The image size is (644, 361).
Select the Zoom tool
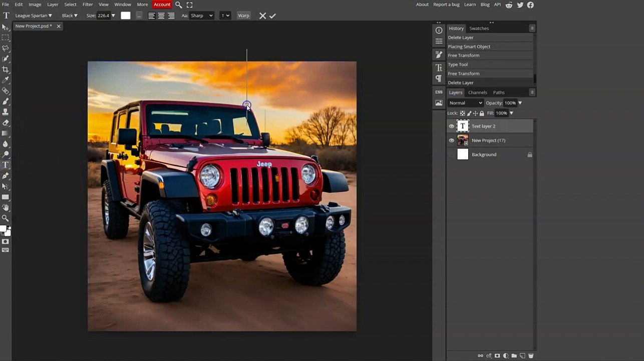coord(6,218)
